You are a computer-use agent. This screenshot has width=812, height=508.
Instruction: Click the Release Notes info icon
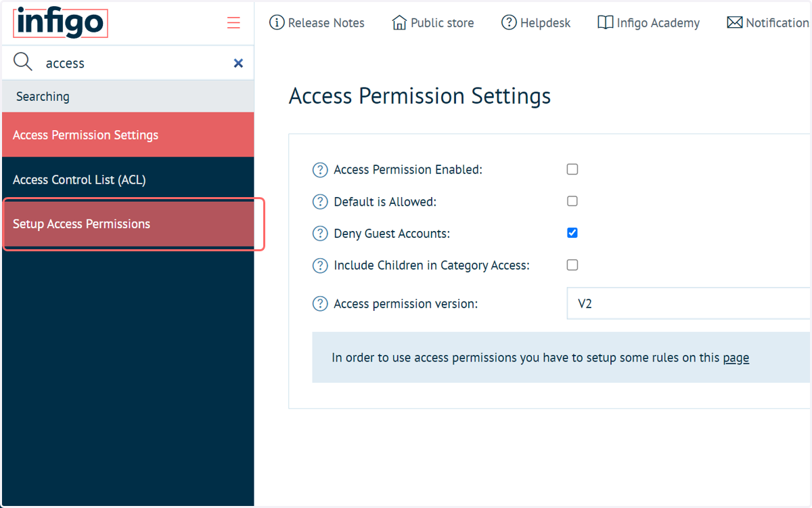click(x=277, y=23)
